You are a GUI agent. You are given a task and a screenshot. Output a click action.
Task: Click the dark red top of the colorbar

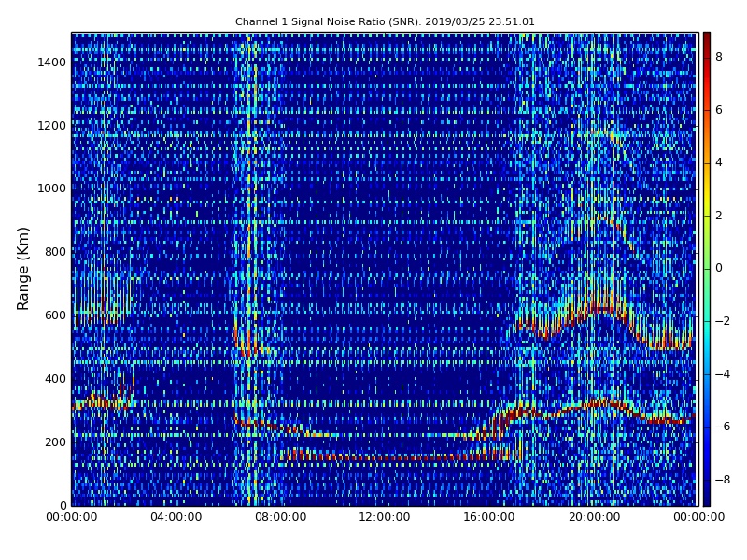[x=707, y=38]
